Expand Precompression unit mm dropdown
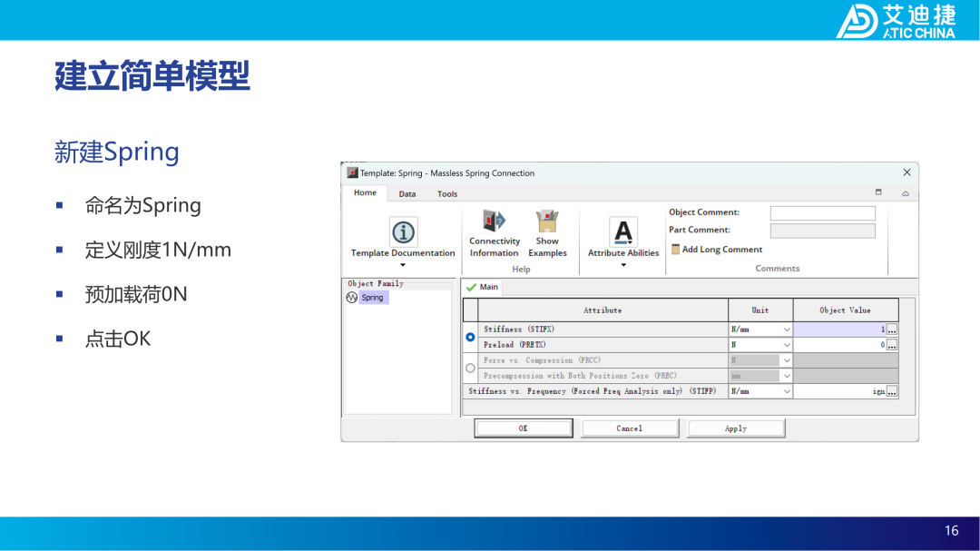The width and height of the screenshot is (980, 551). coord(786,376)
